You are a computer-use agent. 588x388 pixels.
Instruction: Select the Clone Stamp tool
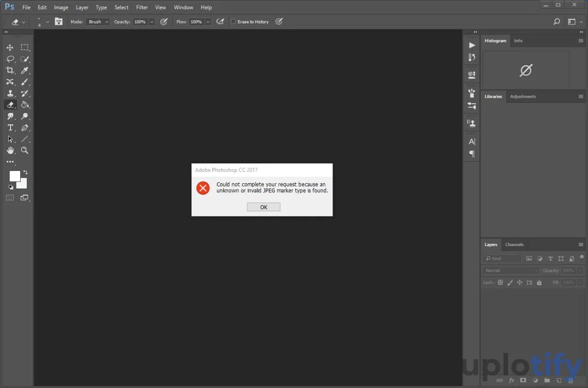10,93
